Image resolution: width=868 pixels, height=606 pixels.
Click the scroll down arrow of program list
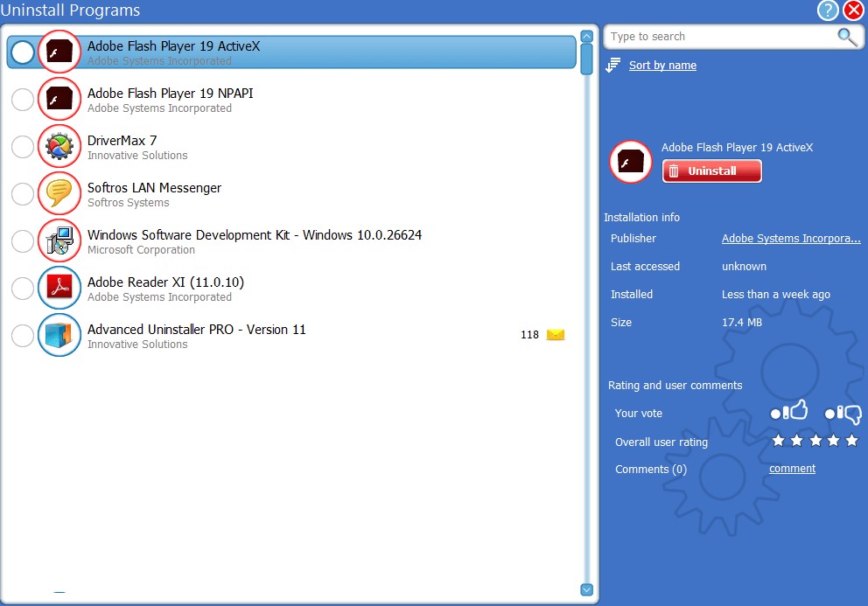pyautogui.click(x=587, y=590)
